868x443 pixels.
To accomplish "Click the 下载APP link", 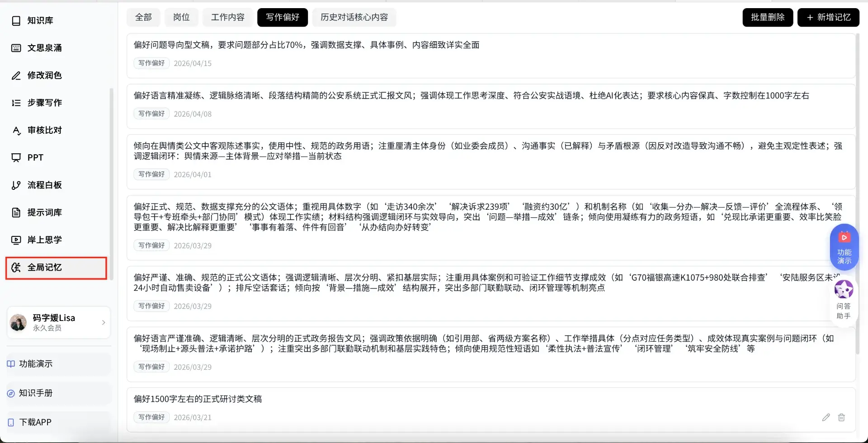I will [35, 422].
